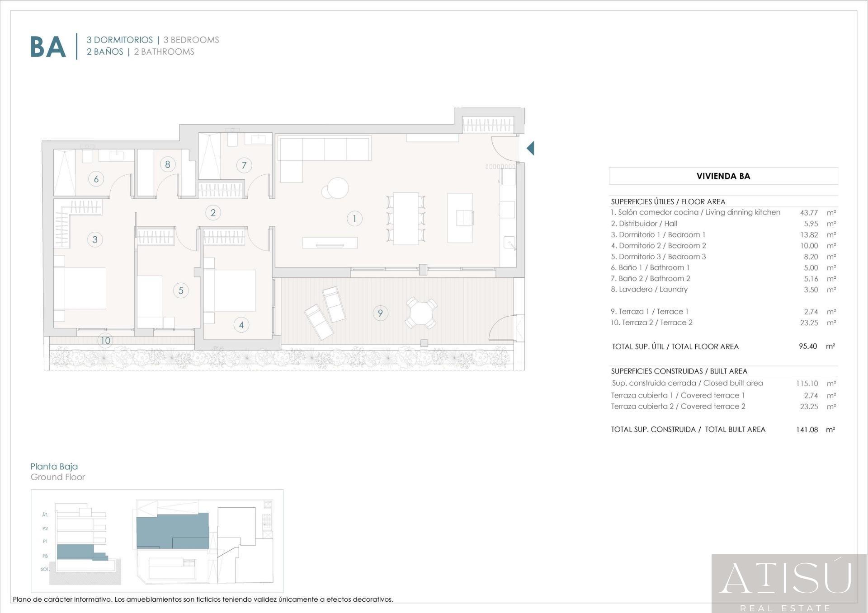Select Bedroom 3 marker 5

coord(181,290)
